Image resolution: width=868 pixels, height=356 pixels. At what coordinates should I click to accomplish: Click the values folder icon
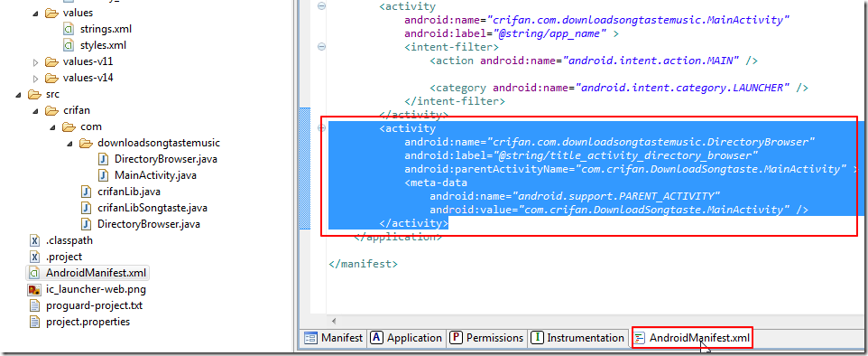(51, 13)
